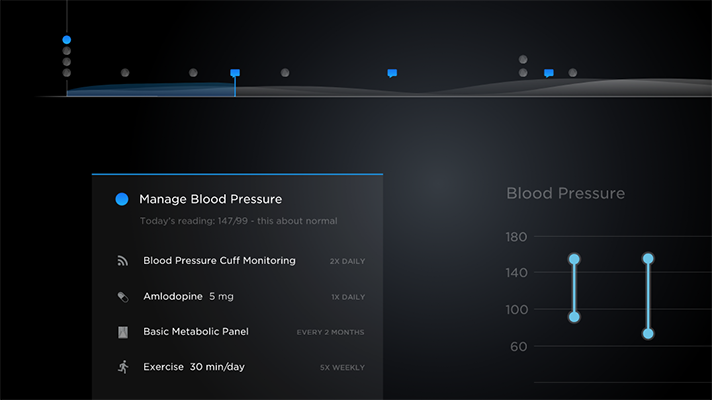
Task: Click the Basic Metabolic Panel document icon
Action: [x=123, y=332]
